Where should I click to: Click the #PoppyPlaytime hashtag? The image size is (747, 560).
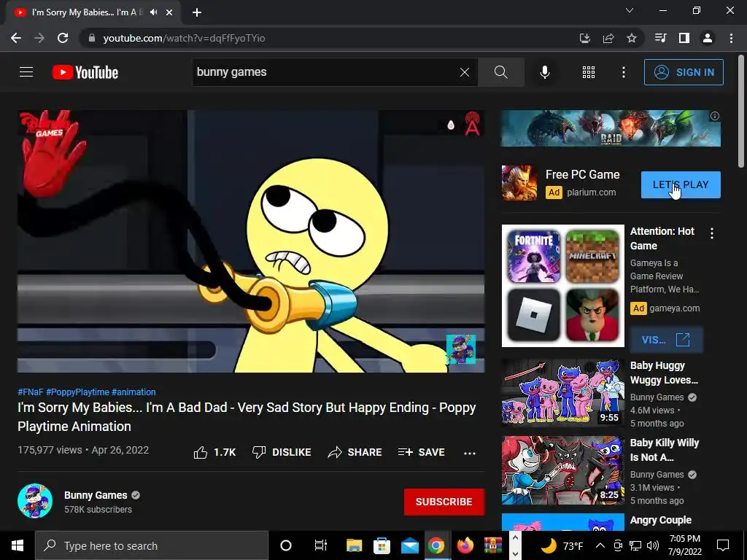77,392
